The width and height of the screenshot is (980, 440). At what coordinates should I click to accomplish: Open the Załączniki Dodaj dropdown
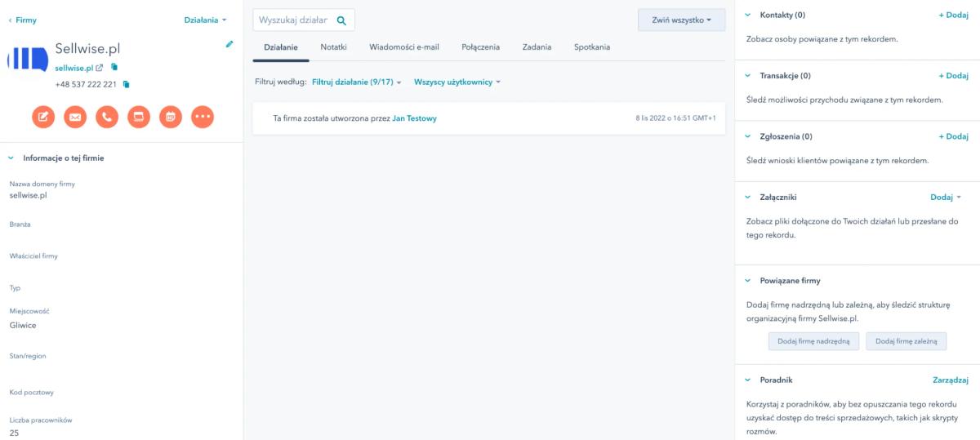click(x=947, y=197)
